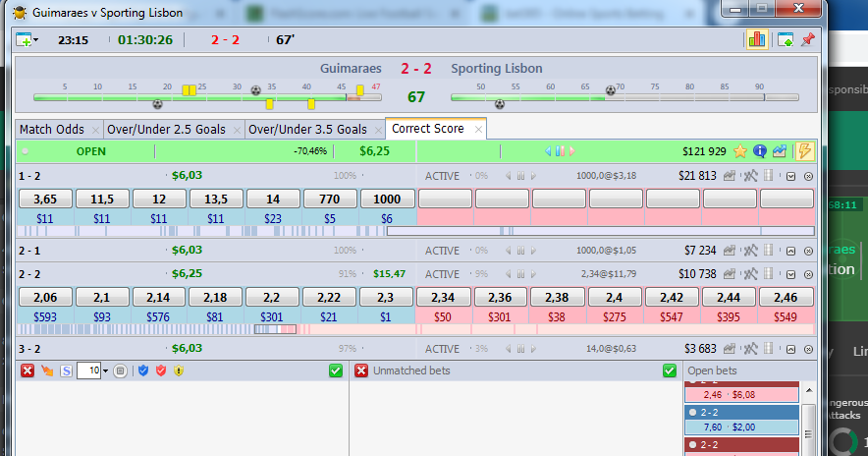Close the Over/Under 3.5 Goals tab
The image size is (868, 456).
pyautogui.click(x=379, y=130)
